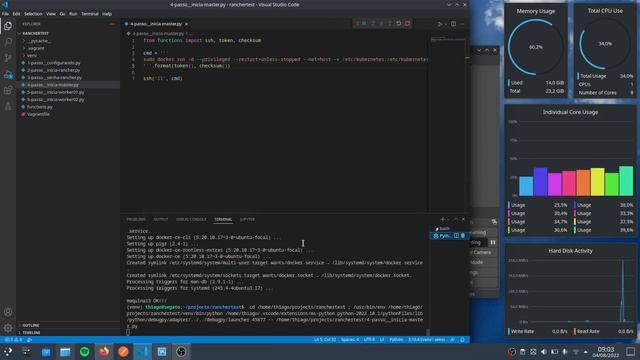Maximize the terminal panel size
The width and height of the screenshot is (640, 360).
pyautogui.click(x=456, y=220)
